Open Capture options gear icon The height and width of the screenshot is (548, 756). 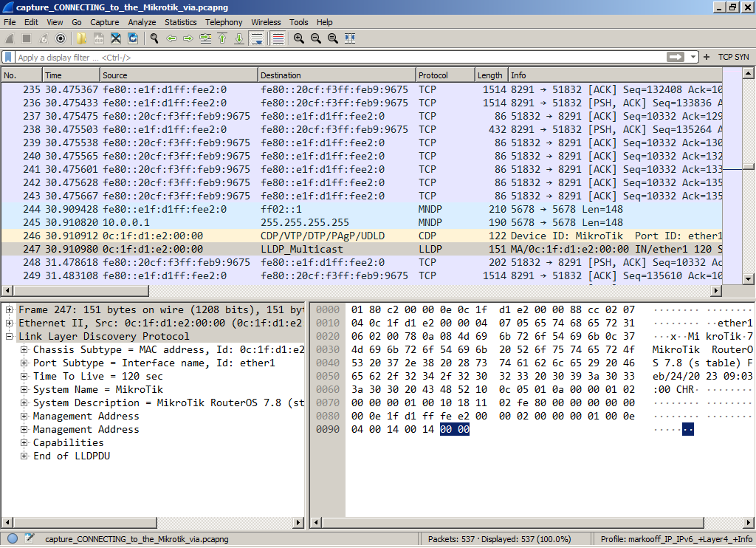click(61, 38)
